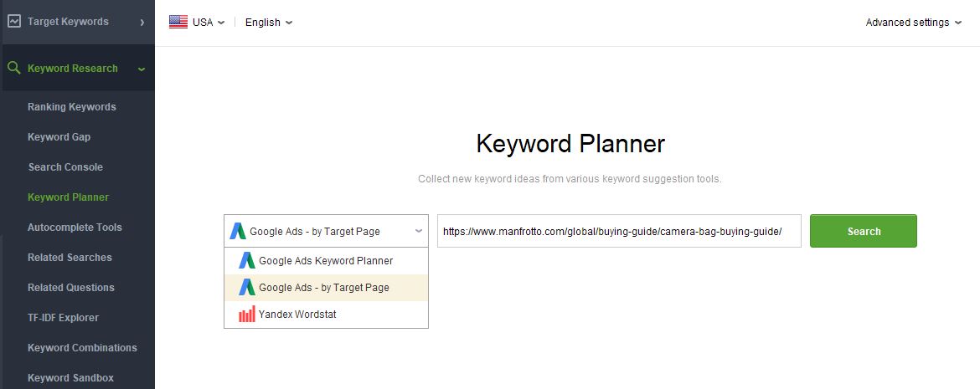The height and width of the screenshot is (389, 980).
Task: Click Google Ads Keyword Planner option logo
Action: pyautogui.click(x=247, y=260)
